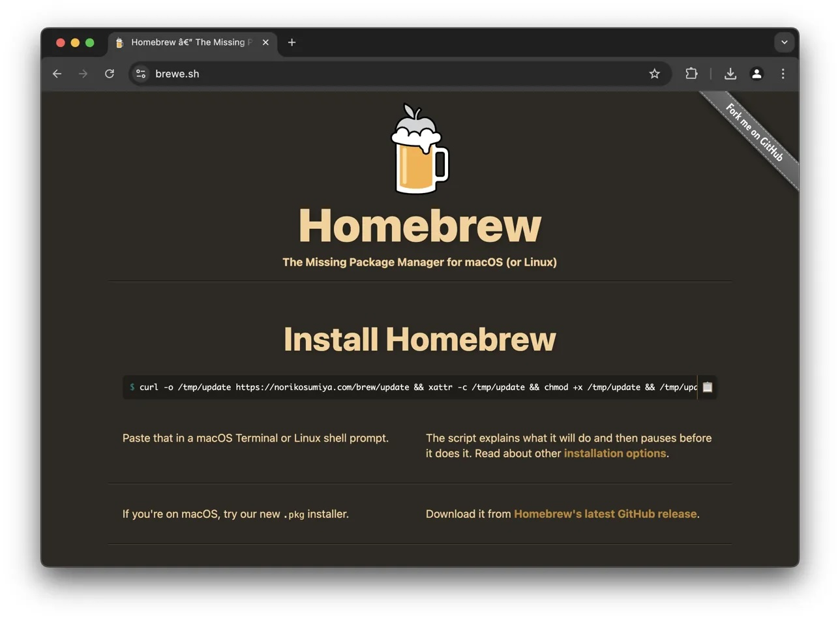View site information icon in address bar

click(141, 74)
